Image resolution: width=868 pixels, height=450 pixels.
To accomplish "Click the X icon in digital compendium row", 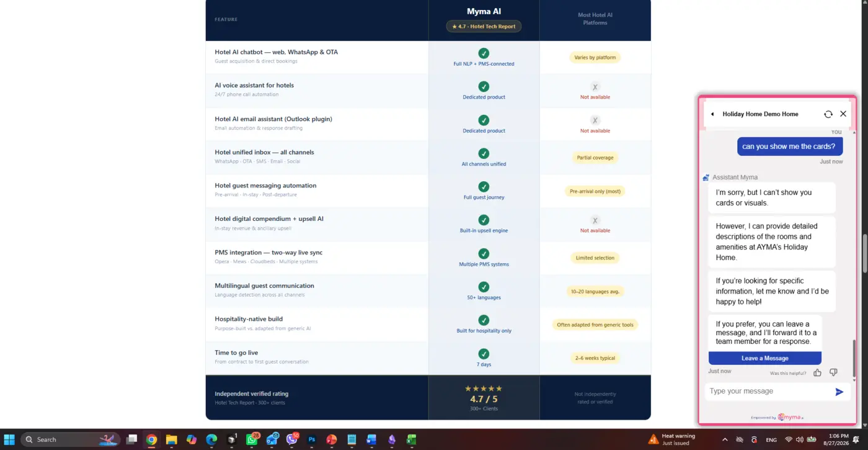I will click(595, 220).
